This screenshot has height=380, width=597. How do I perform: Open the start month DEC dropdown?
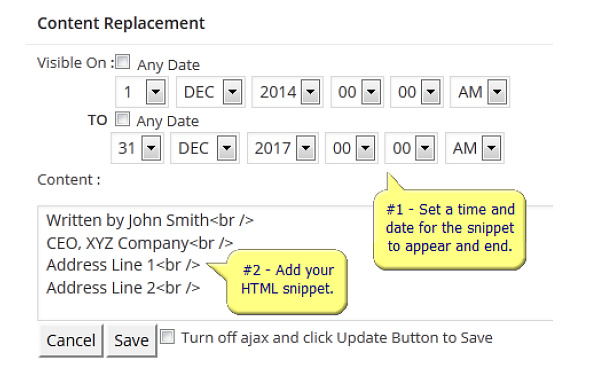point(211,92)
